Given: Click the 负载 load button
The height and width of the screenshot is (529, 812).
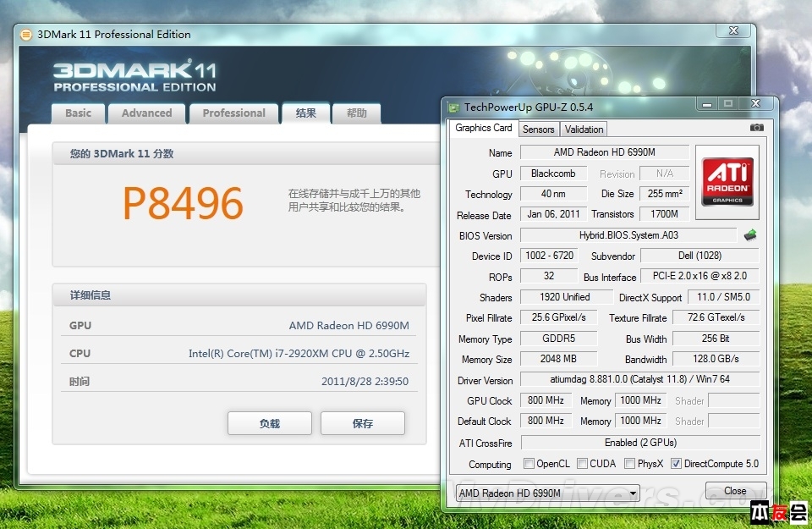Looking at the screenshot, I should click(269, 423).
